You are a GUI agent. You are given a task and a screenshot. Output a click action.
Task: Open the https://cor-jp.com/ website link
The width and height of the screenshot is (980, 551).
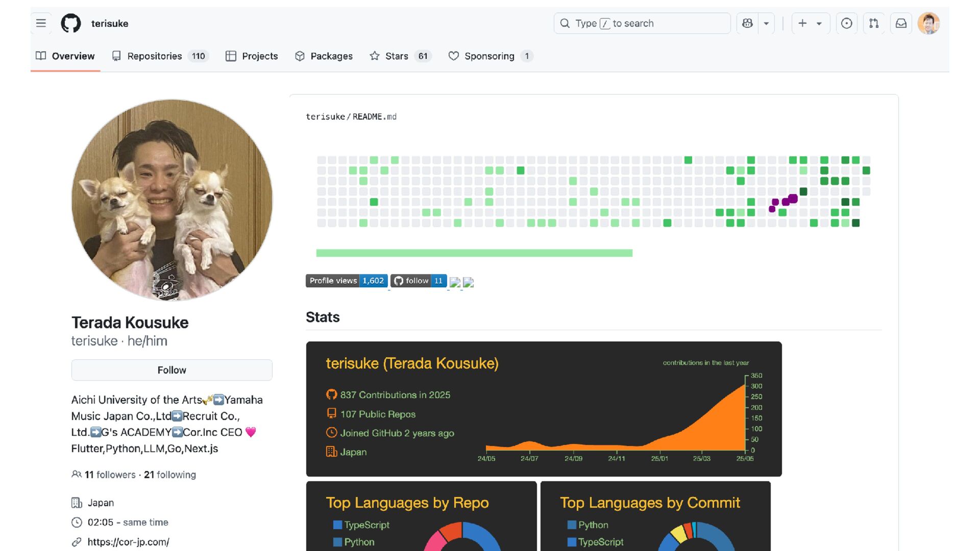click(128, 542)
